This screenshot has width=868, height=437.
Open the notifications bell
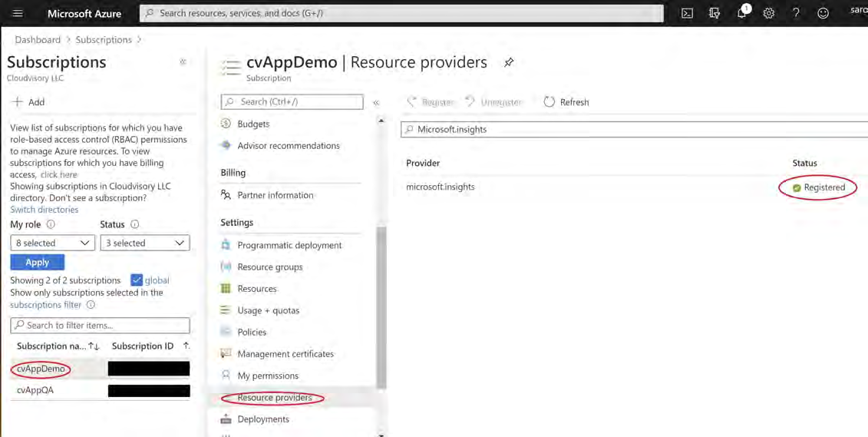click(742, 13)
